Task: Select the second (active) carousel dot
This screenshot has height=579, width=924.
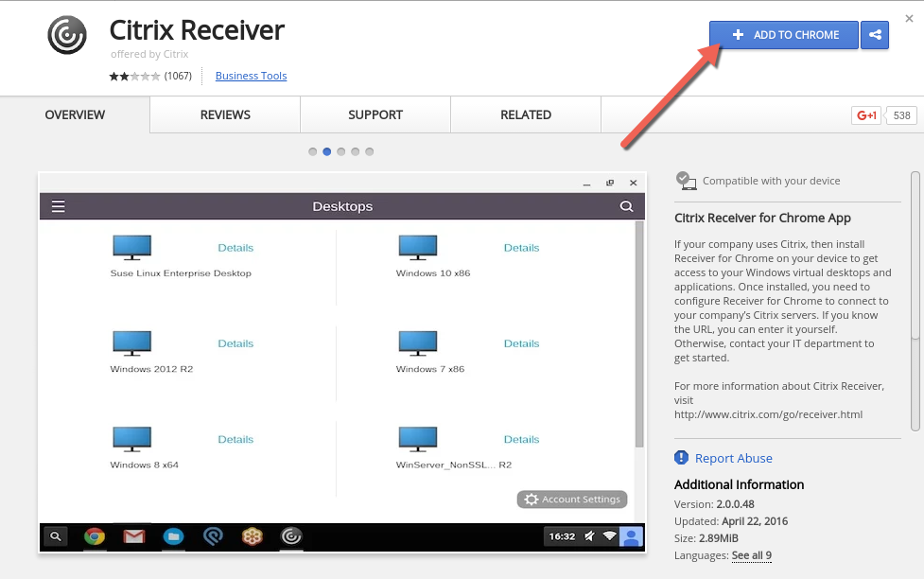Action: coord(326,151)
